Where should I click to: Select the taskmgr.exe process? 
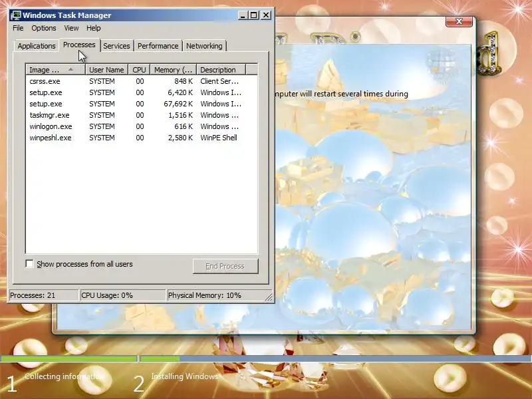142,115
